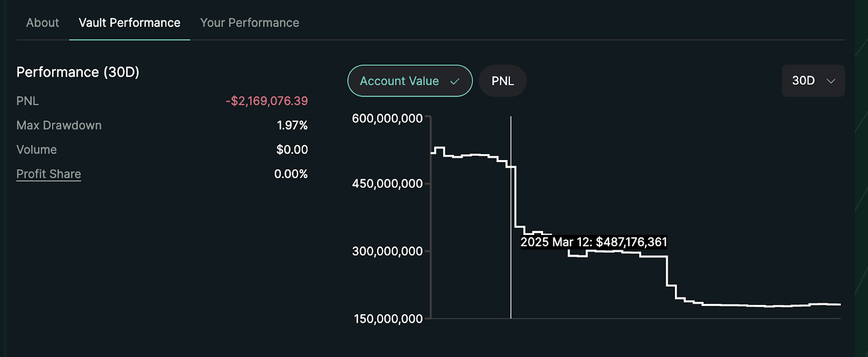Select the Account Value chart toggle
Screen dimensions: 868x357
[x=399, y=81]
